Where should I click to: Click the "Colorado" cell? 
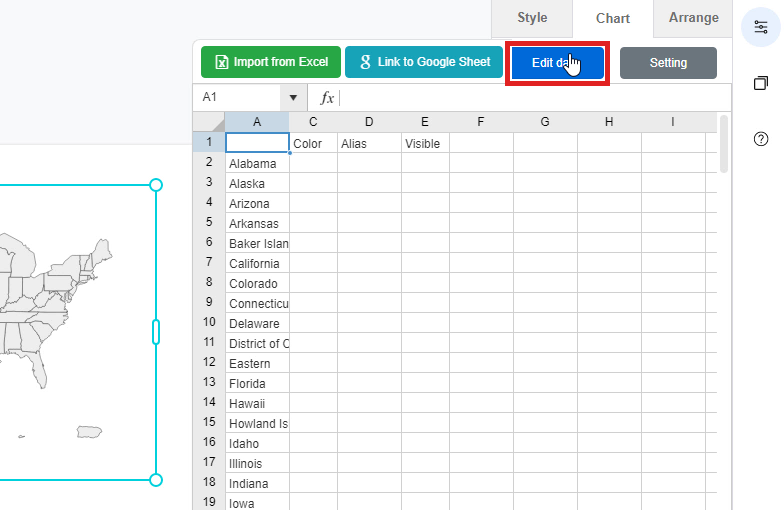point(257,284)
